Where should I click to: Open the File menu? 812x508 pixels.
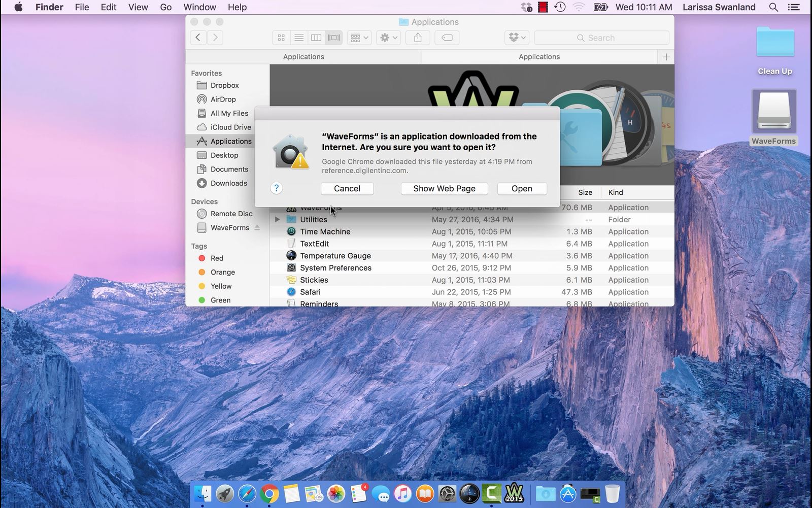(x=82, y=7)
